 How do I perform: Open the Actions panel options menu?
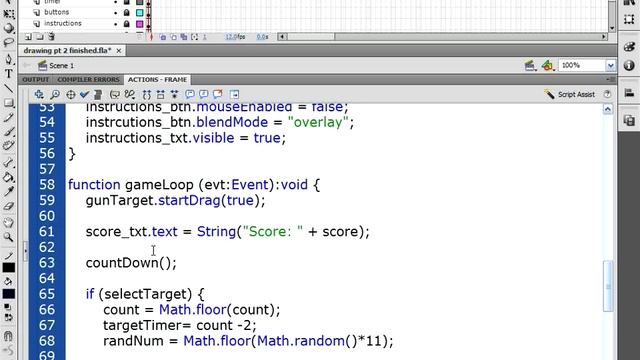[x=611, y=79]
